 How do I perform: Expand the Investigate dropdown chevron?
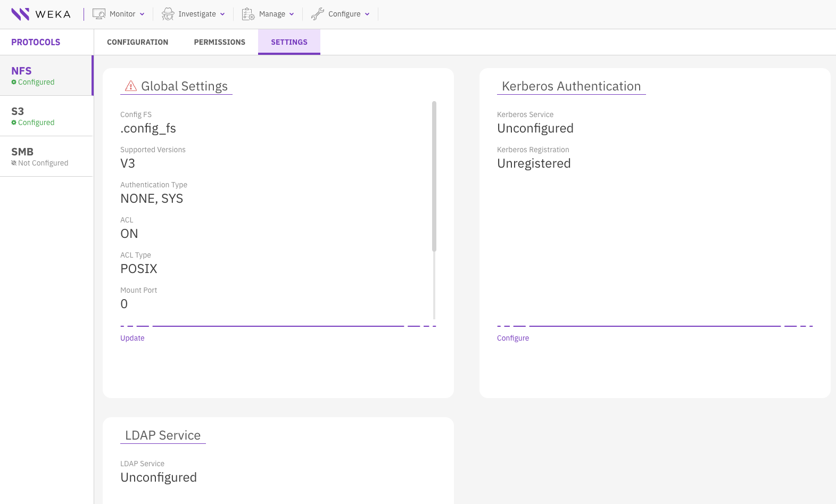point(222,14)
